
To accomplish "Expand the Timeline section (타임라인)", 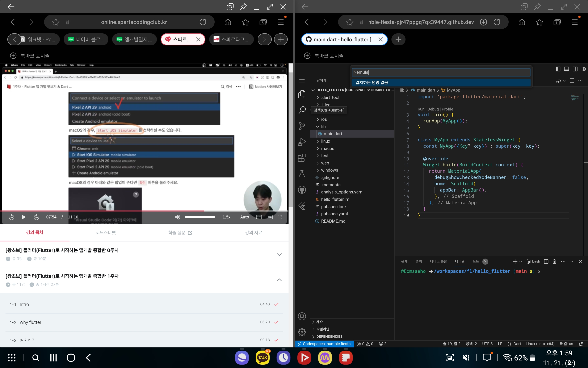I will click(352, 329).
